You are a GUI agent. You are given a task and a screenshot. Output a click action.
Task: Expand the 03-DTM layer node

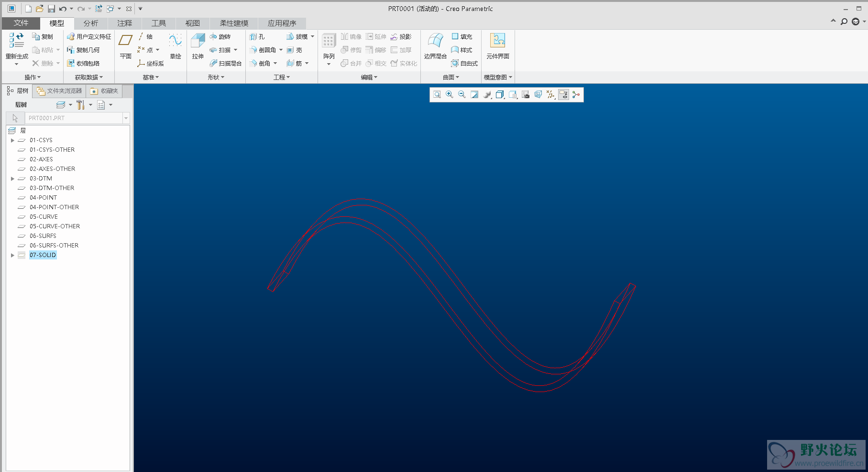point(12,179)
